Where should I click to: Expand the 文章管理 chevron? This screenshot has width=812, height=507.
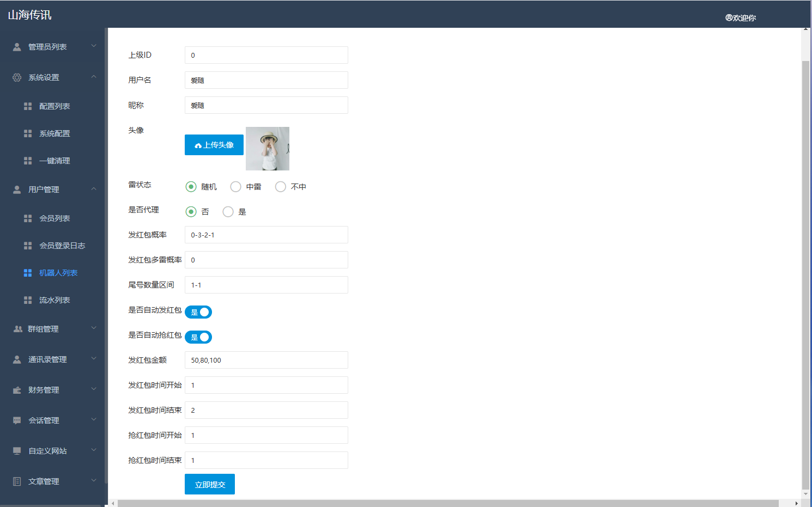(x=94, y=481)
